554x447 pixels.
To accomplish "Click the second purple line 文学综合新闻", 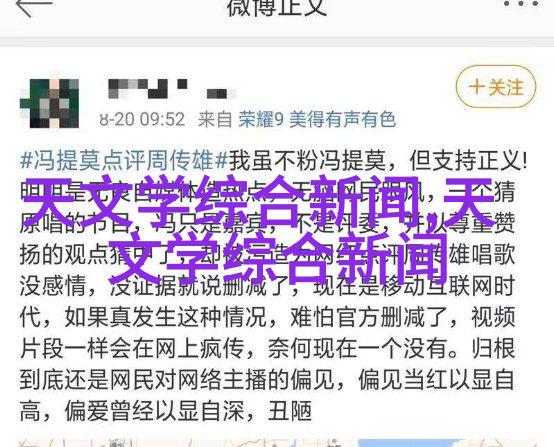I will pyautogui.click(x=276, y=257).
